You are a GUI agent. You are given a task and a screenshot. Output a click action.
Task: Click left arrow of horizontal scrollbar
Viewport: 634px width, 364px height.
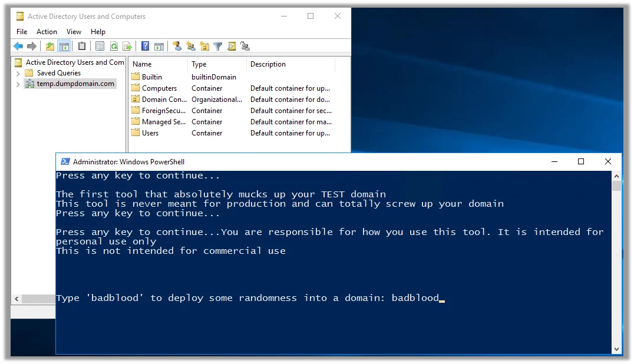click(16, 299)
